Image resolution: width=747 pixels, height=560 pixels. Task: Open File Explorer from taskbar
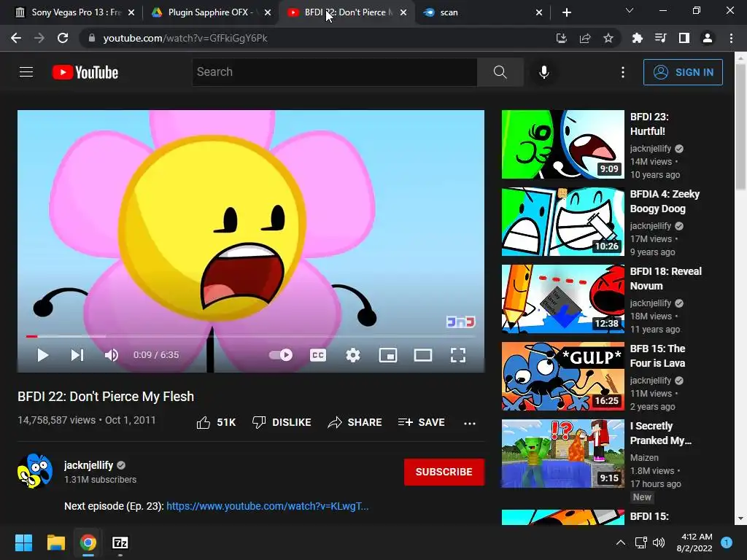tap(55, 542)
